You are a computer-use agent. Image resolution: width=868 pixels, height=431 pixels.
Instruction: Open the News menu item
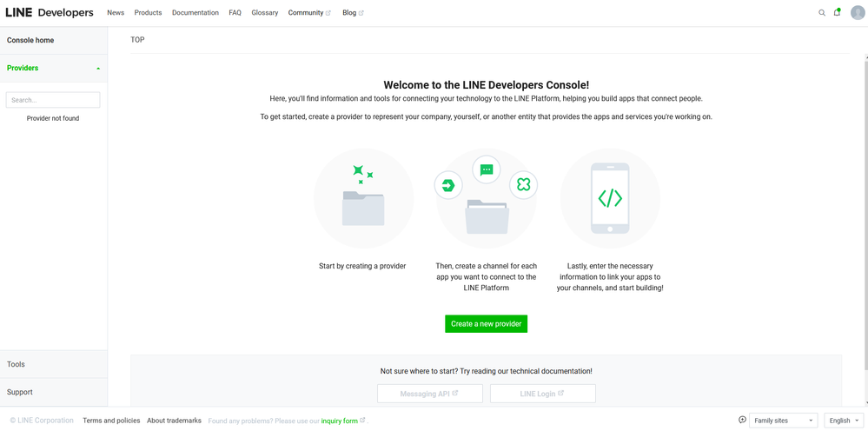click(116, 13)
